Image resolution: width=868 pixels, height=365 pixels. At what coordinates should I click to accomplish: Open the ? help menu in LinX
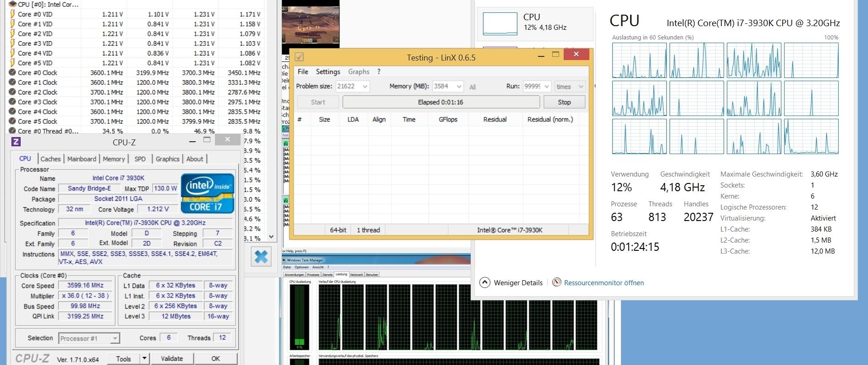(379, 72)
